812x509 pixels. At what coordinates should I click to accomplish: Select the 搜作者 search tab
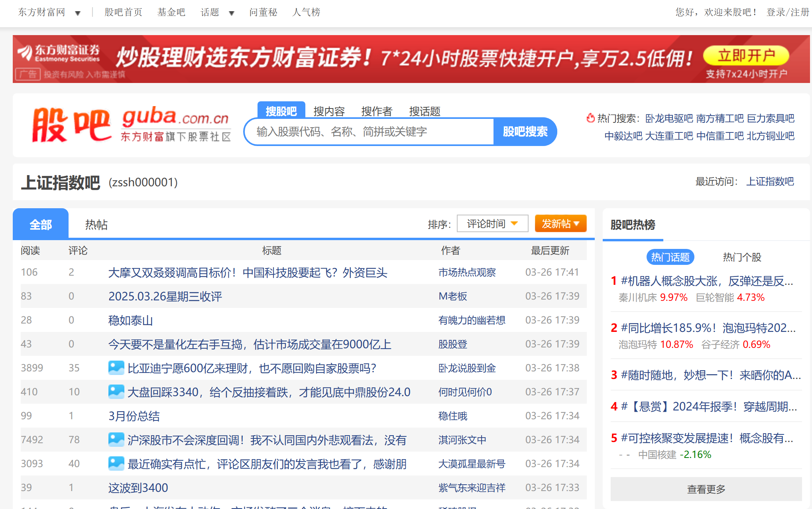tap(376, 111)
